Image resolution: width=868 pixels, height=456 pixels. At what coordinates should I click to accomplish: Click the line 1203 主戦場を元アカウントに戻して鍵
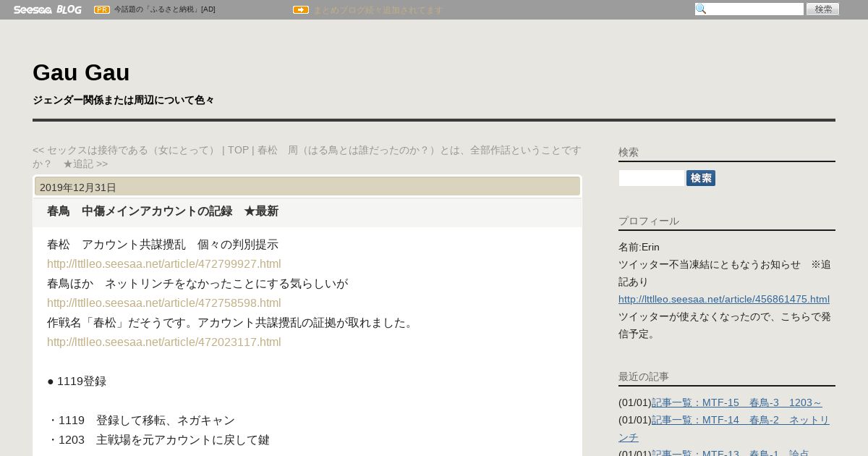click(x=158, y=440)
